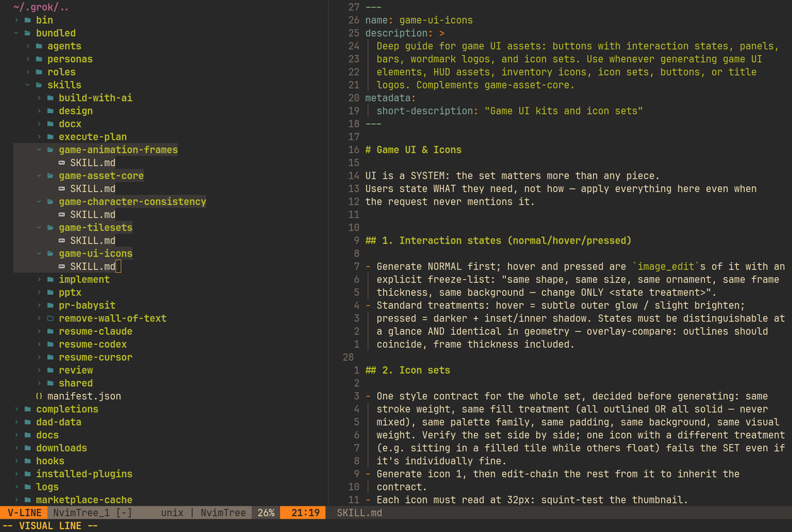Collapse the game-asset-core folder arrow
This screenshot has height=532, width=792.
(40, 176)
